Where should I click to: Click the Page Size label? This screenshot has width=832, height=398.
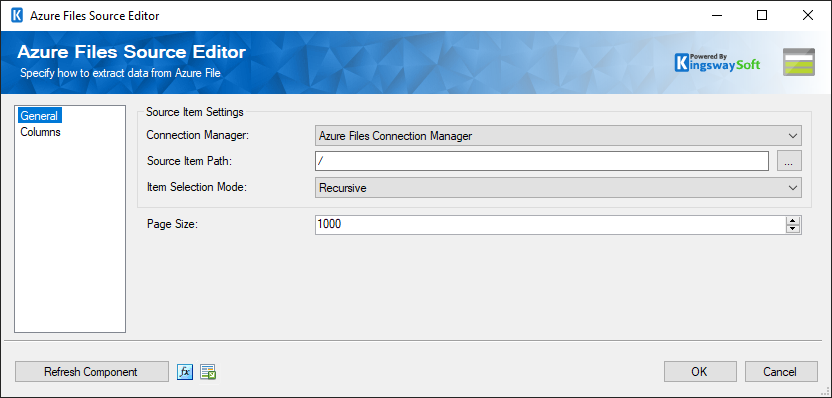tap(172, 224)
